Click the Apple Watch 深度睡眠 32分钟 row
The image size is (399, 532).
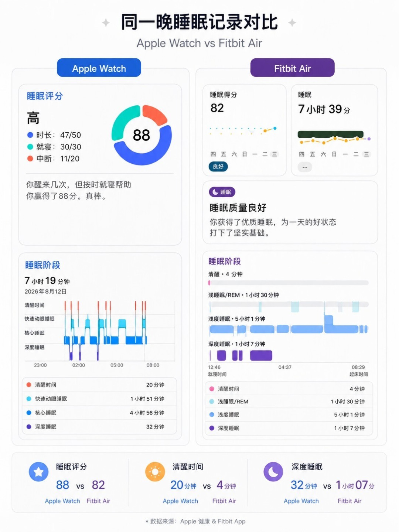tap(99, 427)
